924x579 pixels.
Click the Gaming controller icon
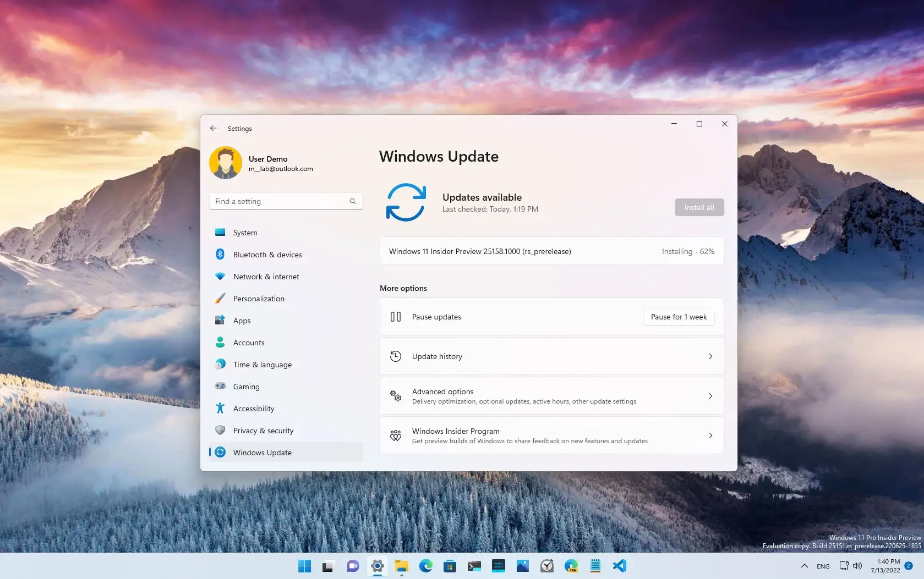(x=220, y=386)
